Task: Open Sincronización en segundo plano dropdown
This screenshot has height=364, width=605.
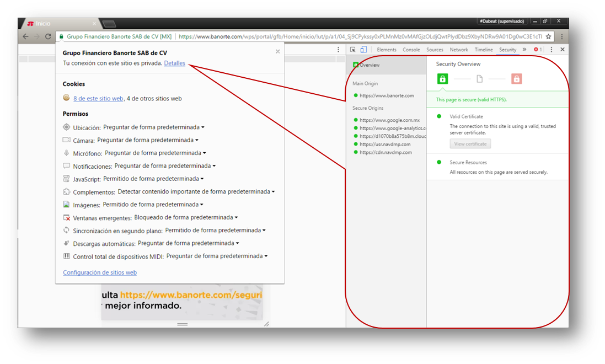Action: click(216, 231)
